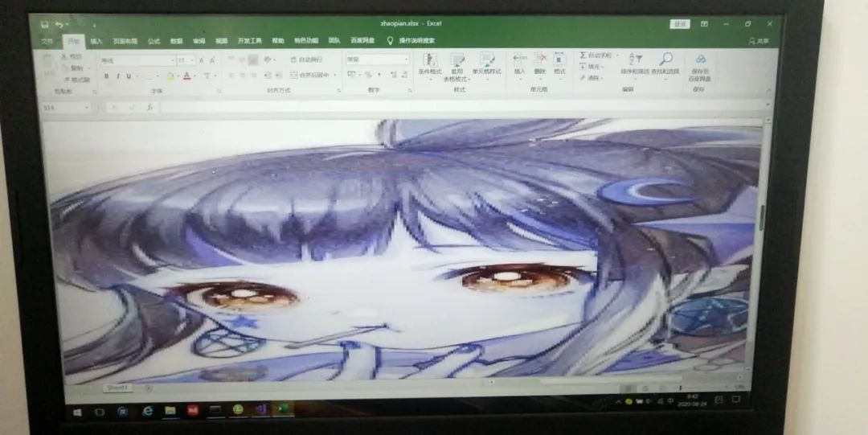
Task: Click the increase font size icon
Action: [x=202, y=60]
